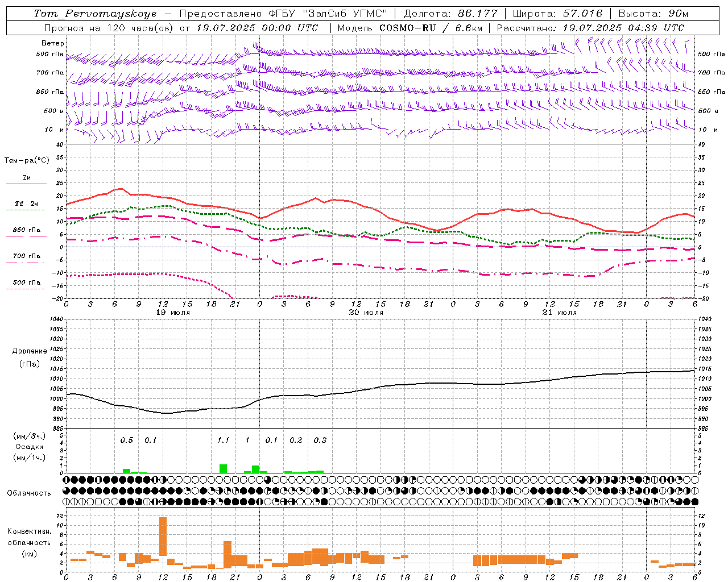
Task: Click the Td 2м legend entry
Action: tap(27, 203)
